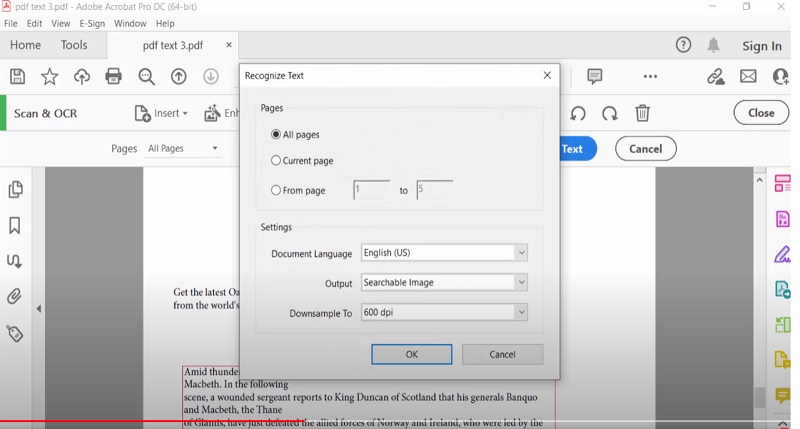Rotate page counterclockwise icon
800x429 pixels.
click(578, 113)
